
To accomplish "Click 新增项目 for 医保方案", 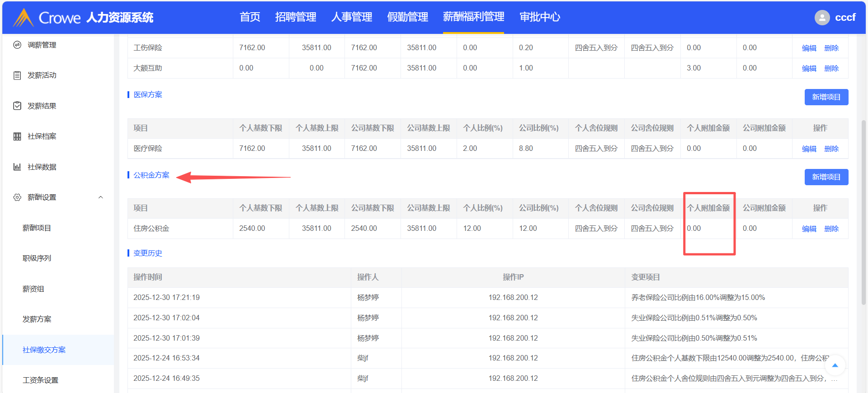I will pyautogui.click(x=826, y=97).
